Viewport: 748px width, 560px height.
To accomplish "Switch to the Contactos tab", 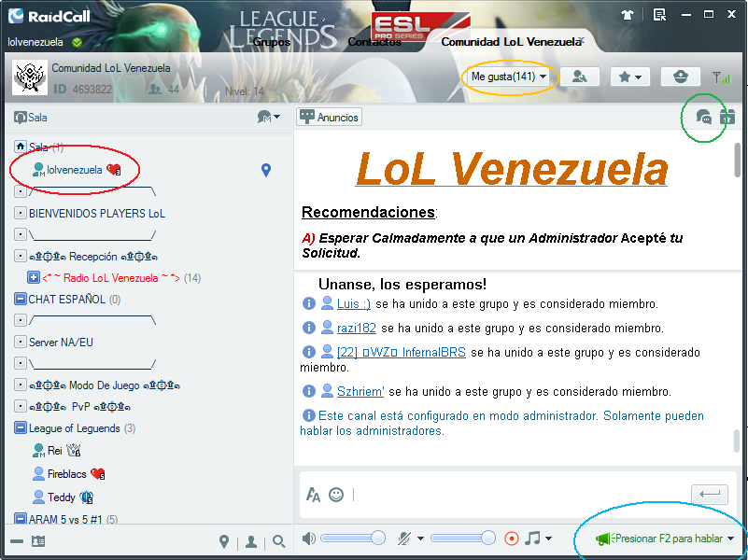I will (374, 42).
